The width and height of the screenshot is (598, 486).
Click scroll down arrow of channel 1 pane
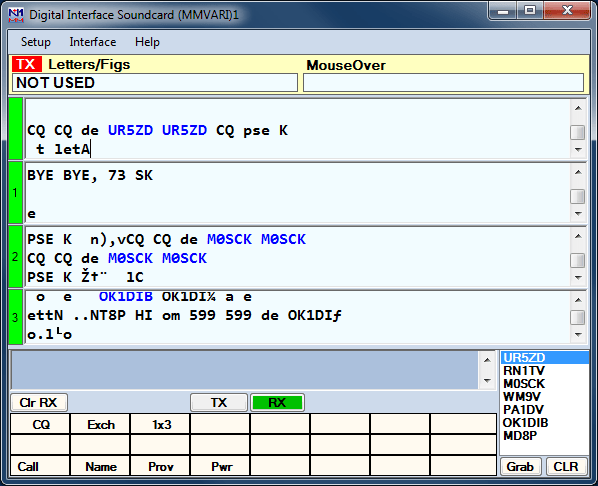[578, 214]
